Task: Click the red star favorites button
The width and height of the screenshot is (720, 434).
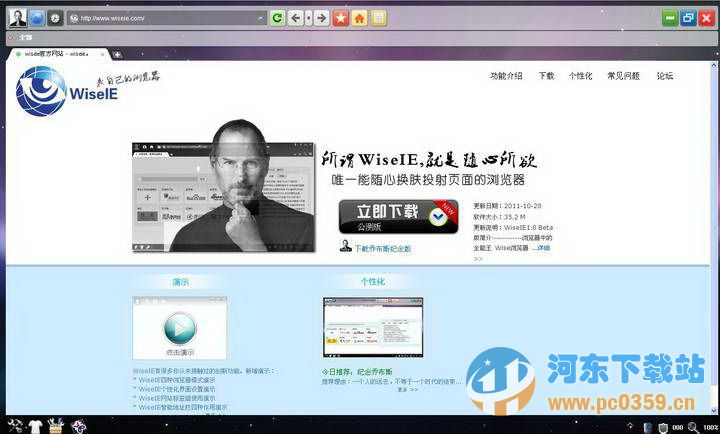Action: pos(341,18)
